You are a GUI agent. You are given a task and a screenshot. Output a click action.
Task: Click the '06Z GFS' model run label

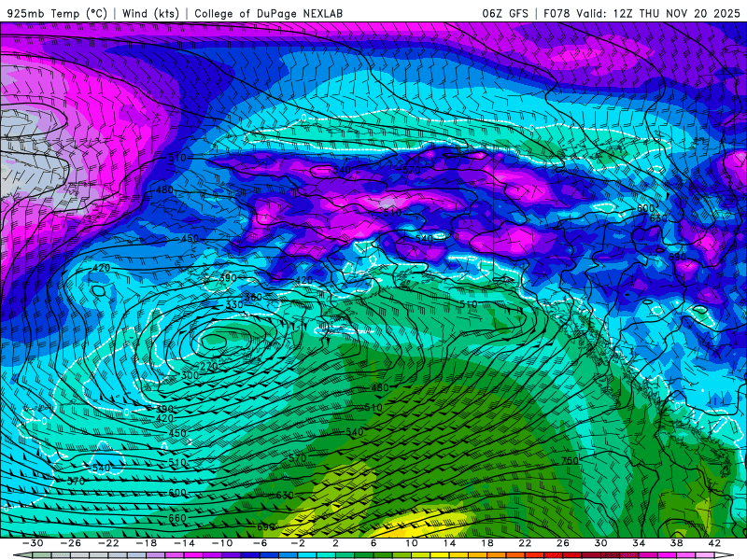[505, 13]
